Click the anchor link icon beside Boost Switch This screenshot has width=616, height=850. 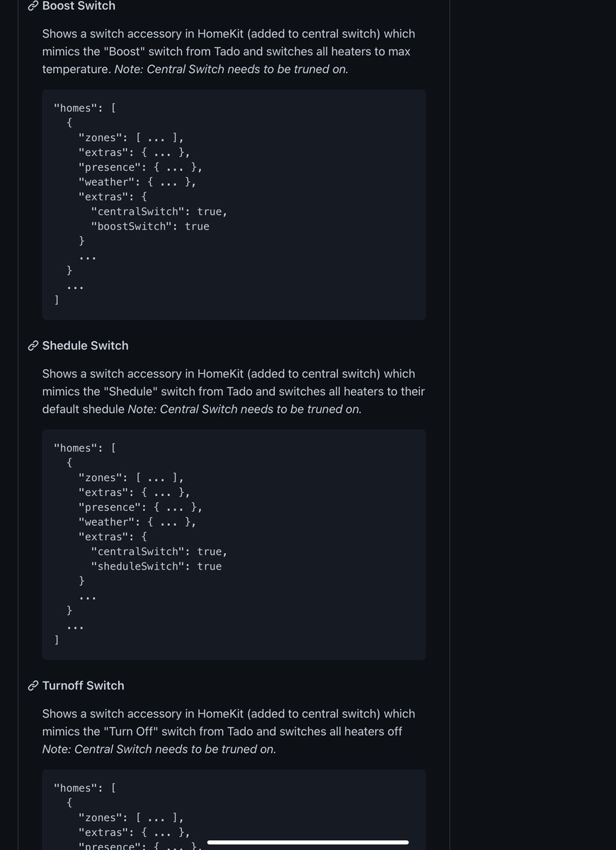point(33,6)
